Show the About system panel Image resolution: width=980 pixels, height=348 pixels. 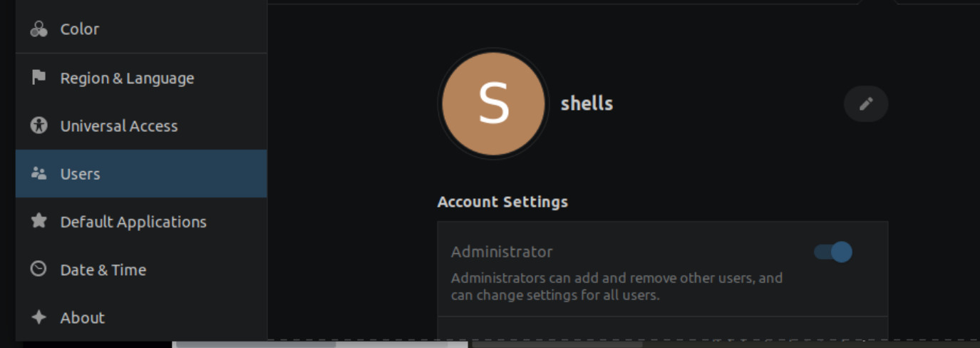click(83, 317)
